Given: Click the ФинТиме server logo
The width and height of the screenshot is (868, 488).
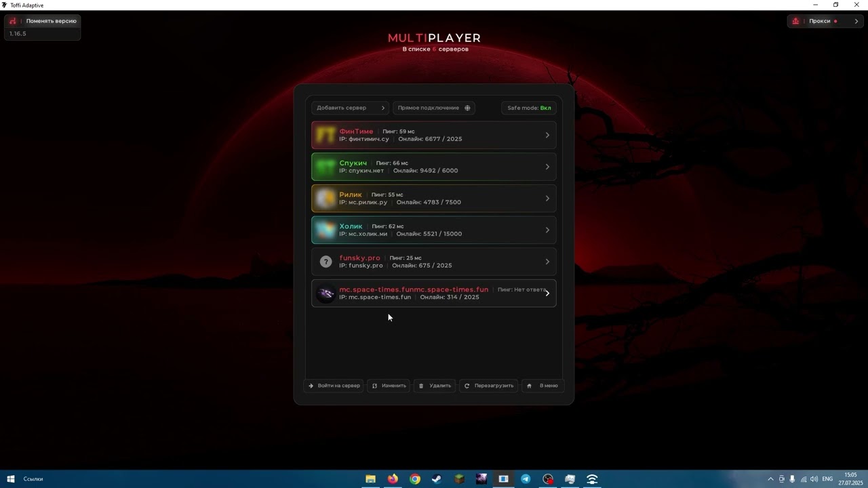Looking at the screenshot, I should (326, 136).
